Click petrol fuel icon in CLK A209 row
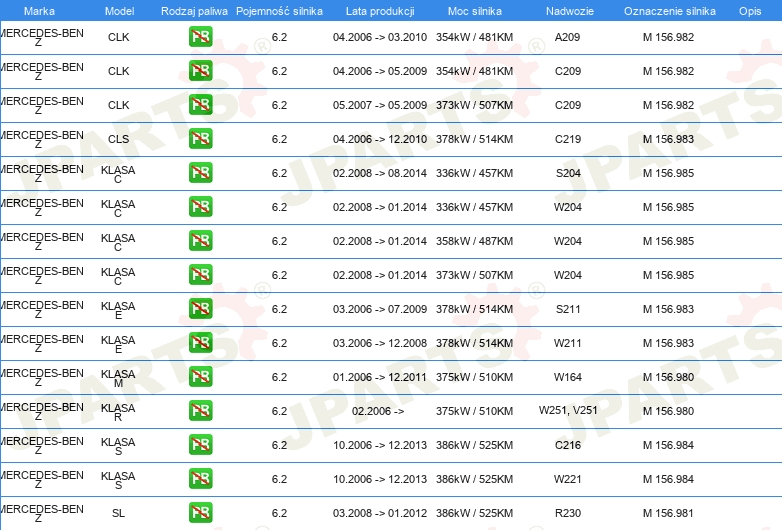Image resolution: width=782 pixels, height=530 pixels. (x=200, y=37)
